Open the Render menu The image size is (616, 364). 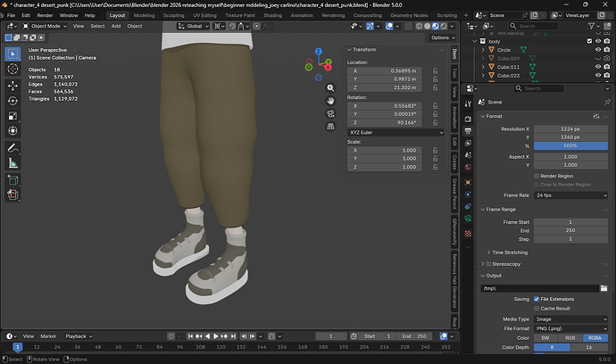point(45,15)
